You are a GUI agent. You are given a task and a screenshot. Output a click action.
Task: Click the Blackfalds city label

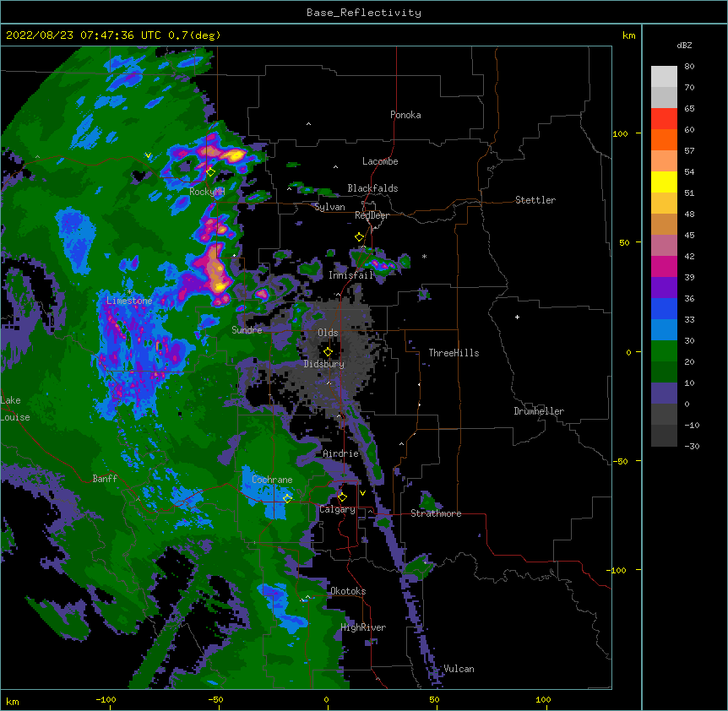point(372,188)
